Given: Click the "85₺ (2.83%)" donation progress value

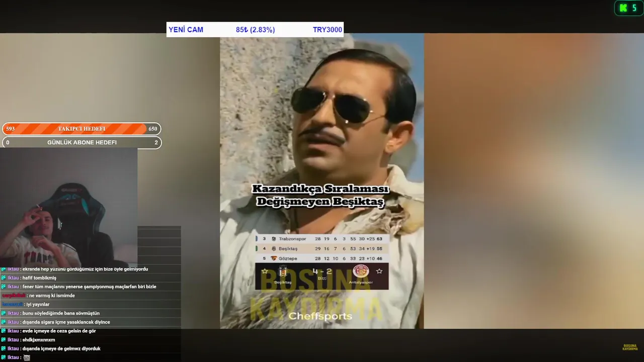Looking at the screenshot, I should [255, 30].
